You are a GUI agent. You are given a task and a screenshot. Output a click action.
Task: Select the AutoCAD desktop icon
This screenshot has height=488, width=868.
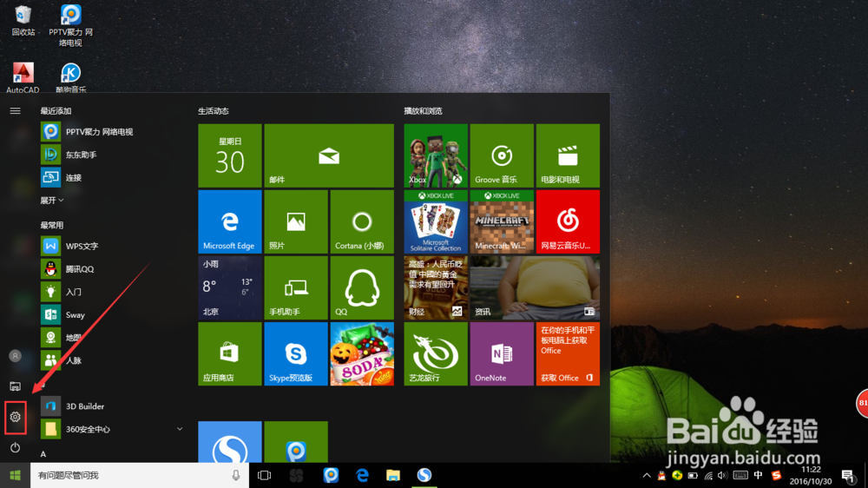point(23,77)
